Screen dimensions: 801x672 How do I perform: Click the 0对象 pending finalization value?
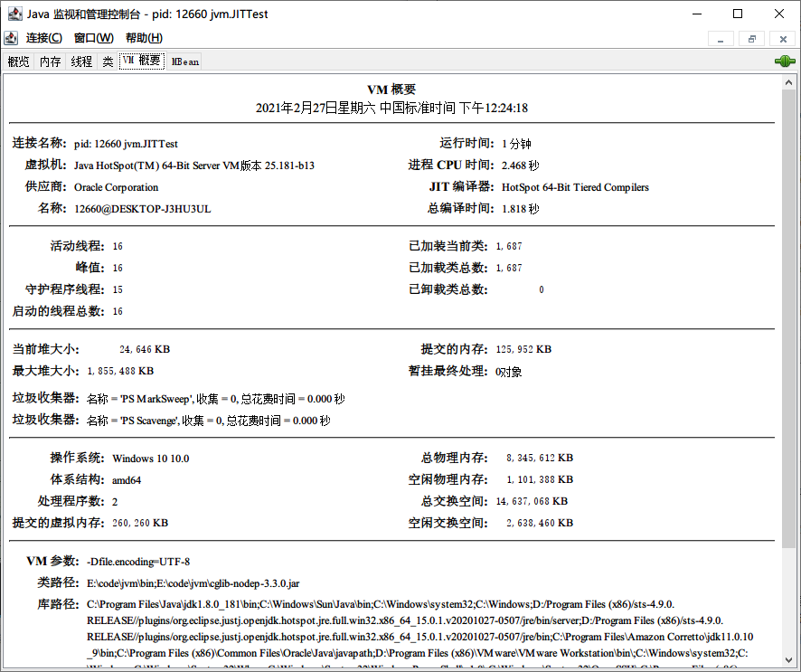point(509,372)
